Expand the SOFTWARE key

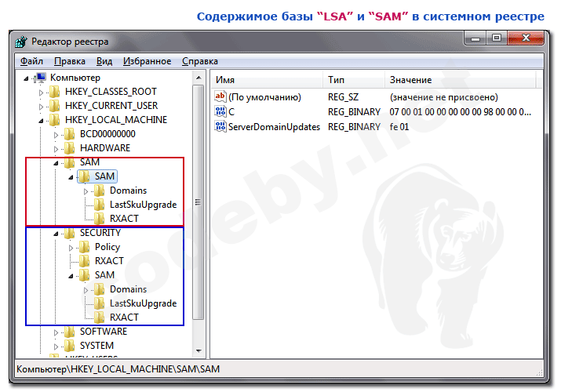click(x=56, y=332)
